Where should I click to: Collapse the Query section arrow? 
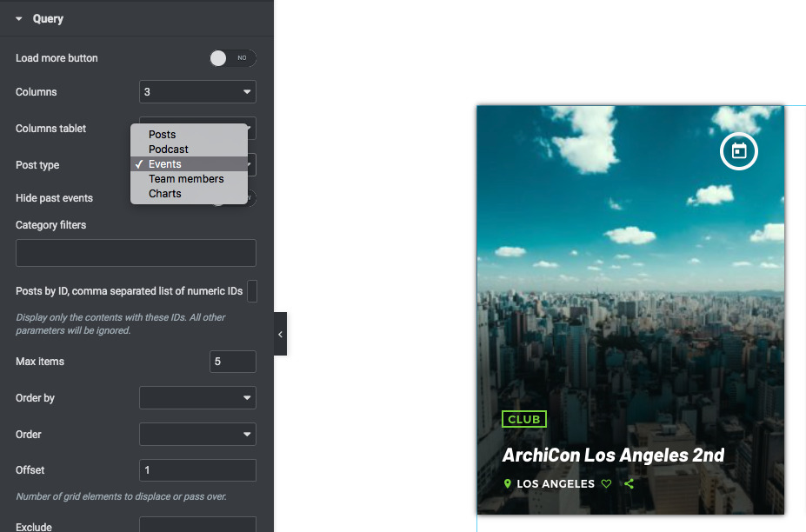coord(19,19)
